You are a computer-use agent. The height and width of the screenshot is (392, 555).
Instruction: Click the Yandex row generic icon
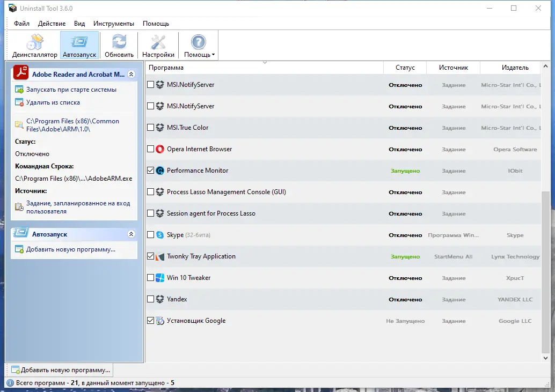point(160,299)
